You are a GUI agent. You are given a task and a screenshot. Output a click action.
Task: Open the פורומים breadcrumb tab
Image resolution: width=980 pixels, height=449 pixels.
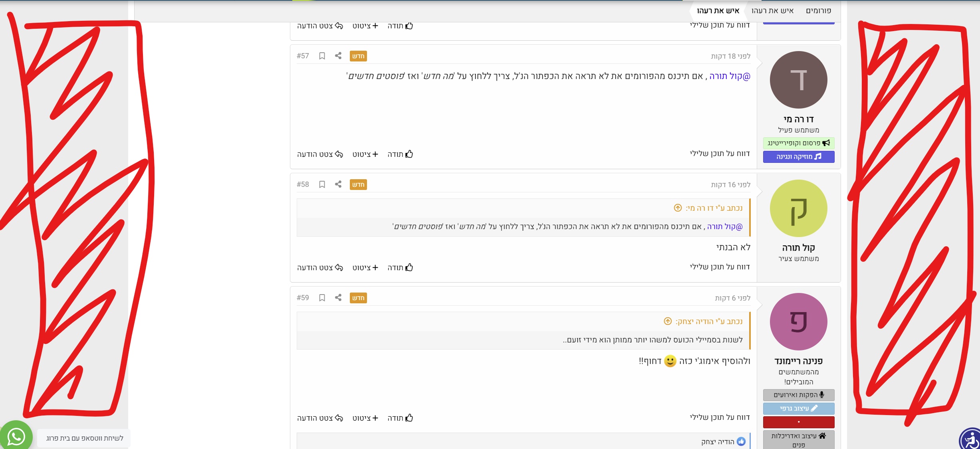point(818,11)
